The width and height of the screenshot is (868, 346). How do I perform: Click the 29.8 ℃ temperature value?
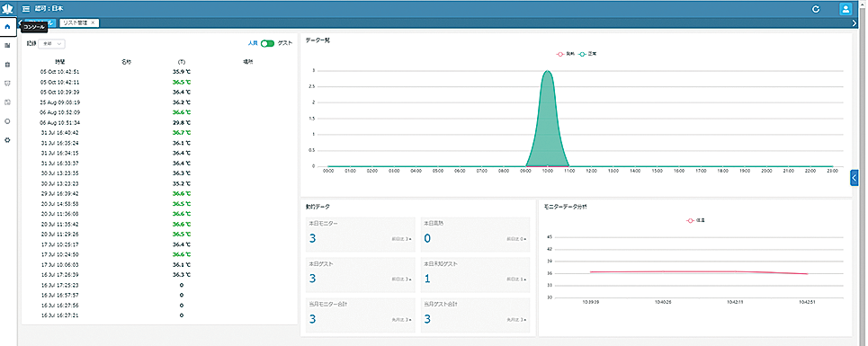[x=182, y=123]
